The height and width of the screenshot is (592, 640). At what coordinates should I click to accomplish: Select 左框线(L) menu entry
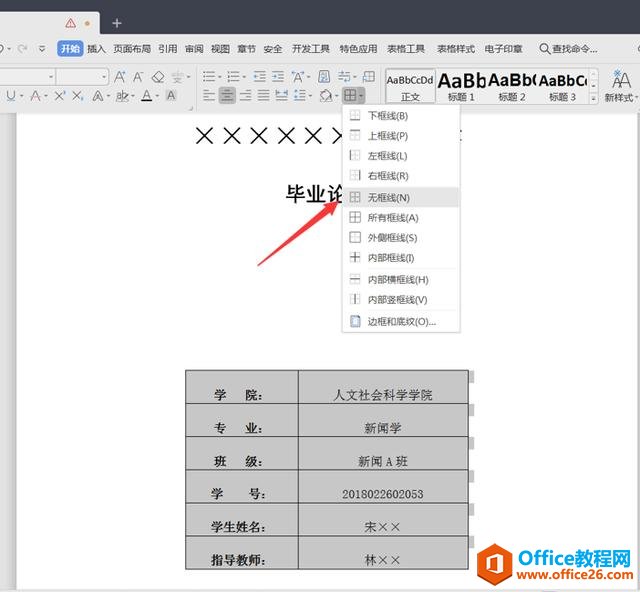401,156
